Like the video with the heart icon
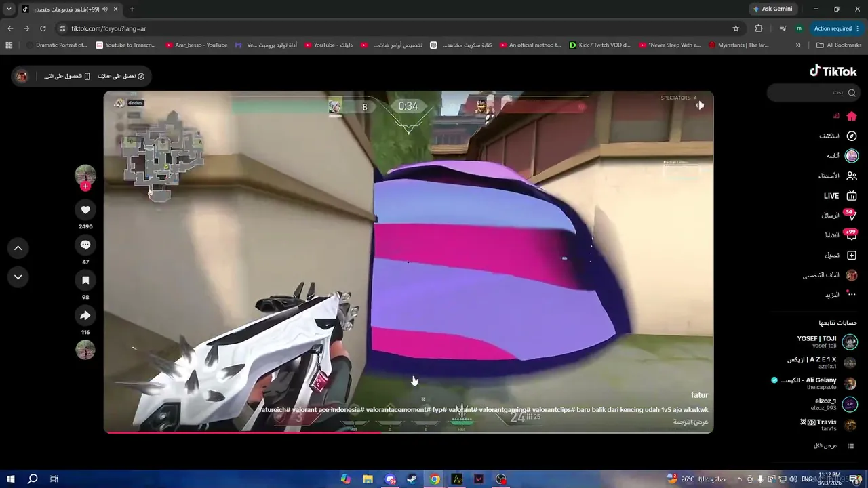Viewport: 868px width, 488px height. click(x=85, y=210)
